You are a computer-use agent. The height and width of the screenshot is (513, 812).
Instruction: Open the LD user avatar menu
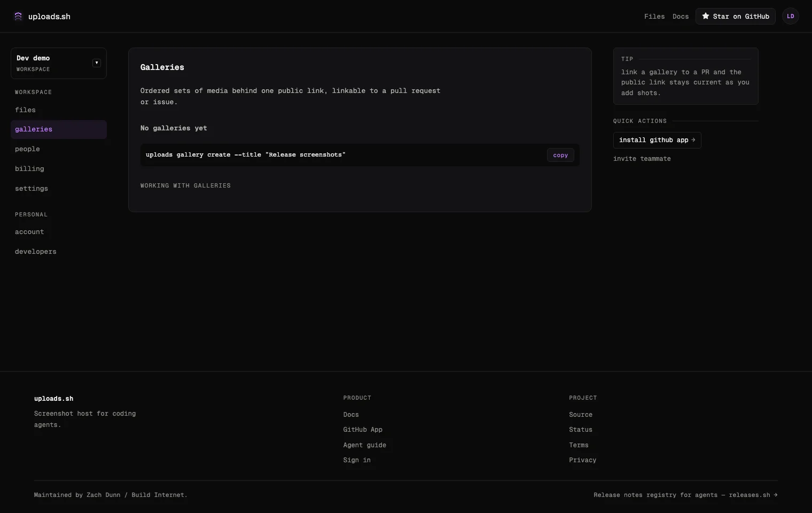(x=790, y=16)
